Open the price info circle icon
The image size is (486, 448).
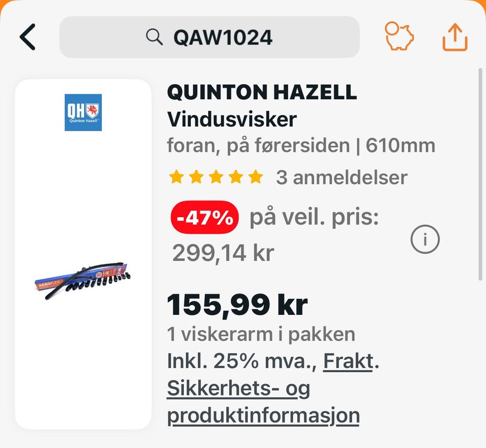pos(425,239)
